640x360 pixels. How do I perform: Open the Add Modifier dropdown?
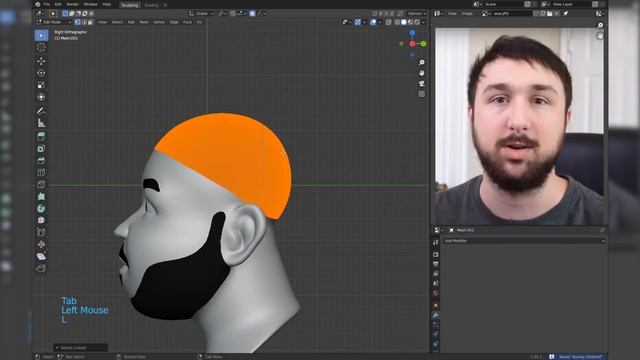pyautogui.click(x=524, y=241)
